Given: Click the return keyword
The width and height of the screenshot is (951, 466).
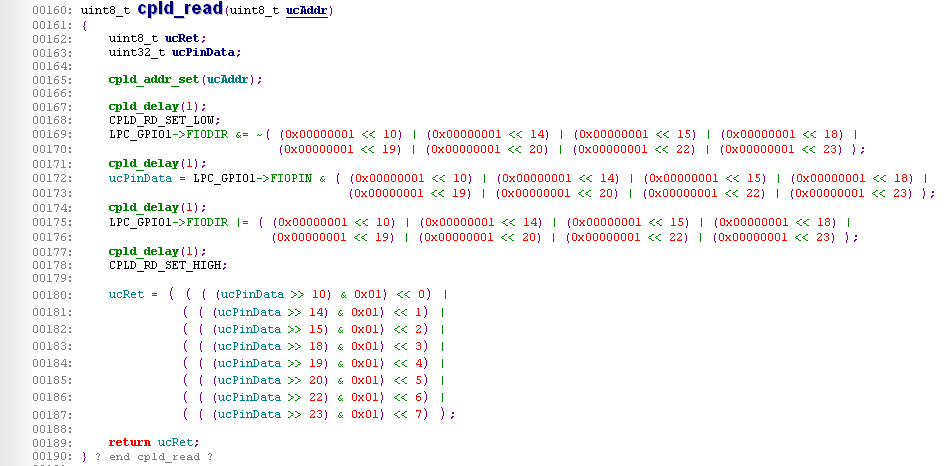Looking at the screenshot, I should pyautogui.click(x=130, y=442).
